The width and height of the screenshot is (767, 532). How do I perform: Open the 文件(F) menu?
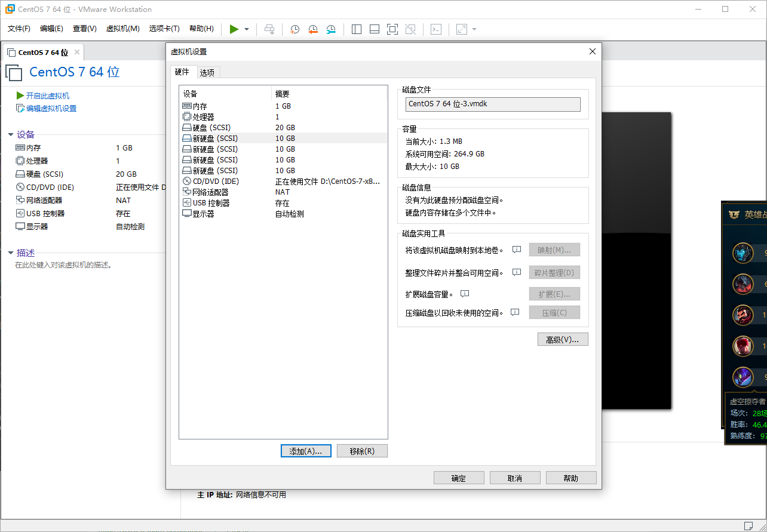(x=19, y=29)
